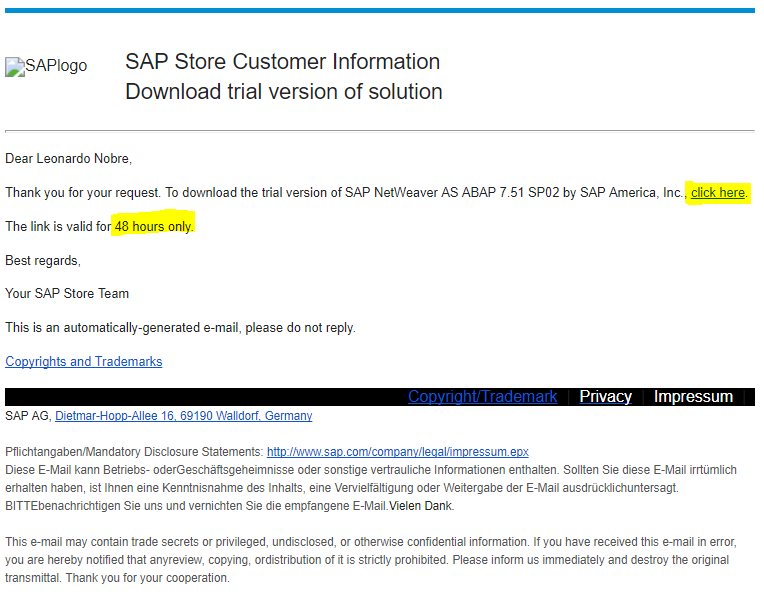Image resolution: width=764 pixels, height=595 pixels.
Task: Click the broken SAP logo image
Action: point(46,66)
